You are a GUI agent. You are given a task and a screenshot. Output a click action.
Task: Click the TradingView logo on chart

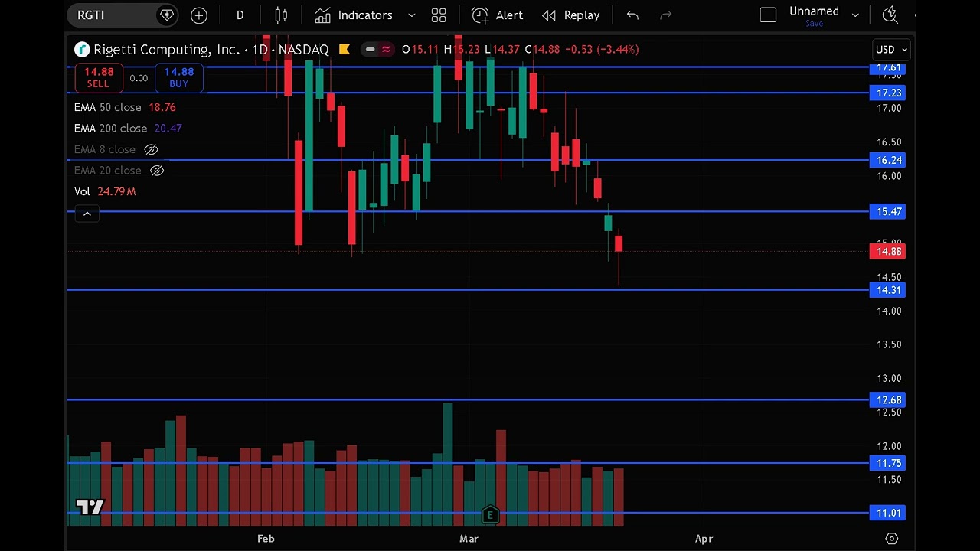(x=90, y=507)
